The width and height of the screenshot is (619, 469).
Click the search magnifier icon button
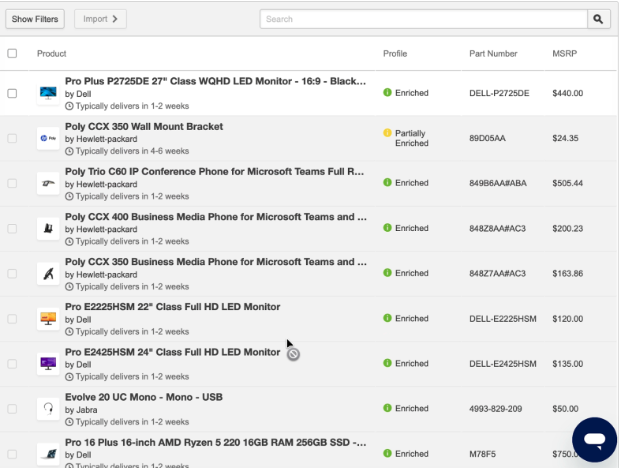click(599, 19)
